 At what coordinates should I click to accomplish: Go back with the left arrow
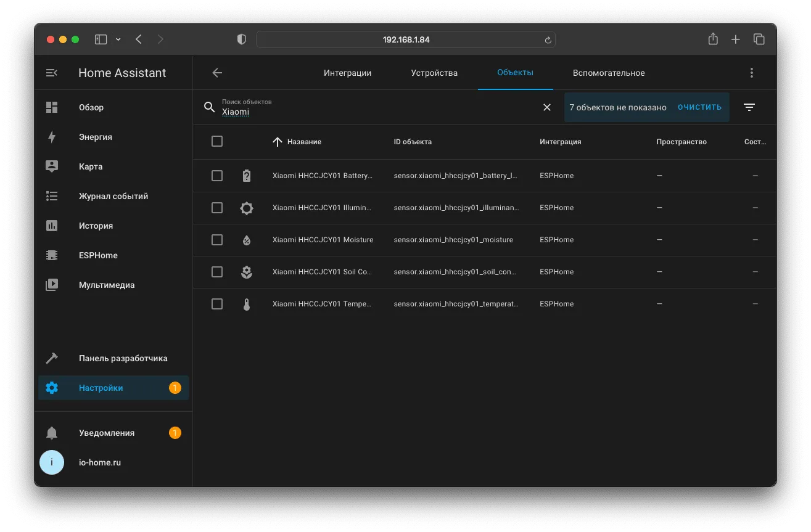point(217,73)
